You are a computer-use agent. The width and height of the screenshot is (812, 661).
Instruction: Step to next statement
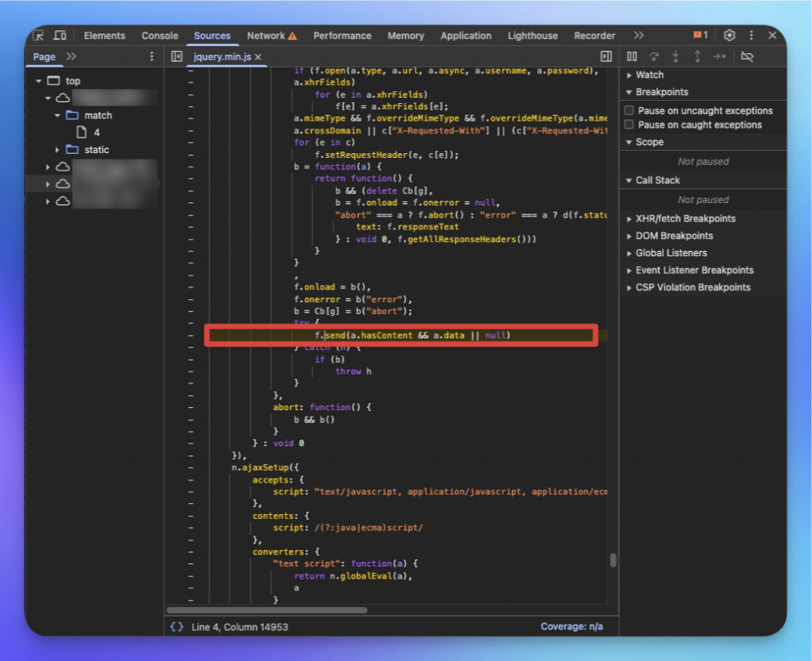[719, 56]
